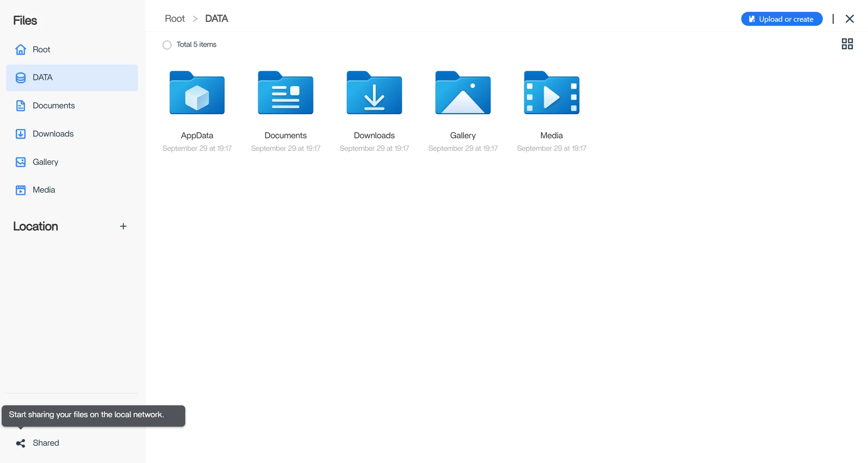Close the Files window with X

pyautogui.click(x=850, y=19)
